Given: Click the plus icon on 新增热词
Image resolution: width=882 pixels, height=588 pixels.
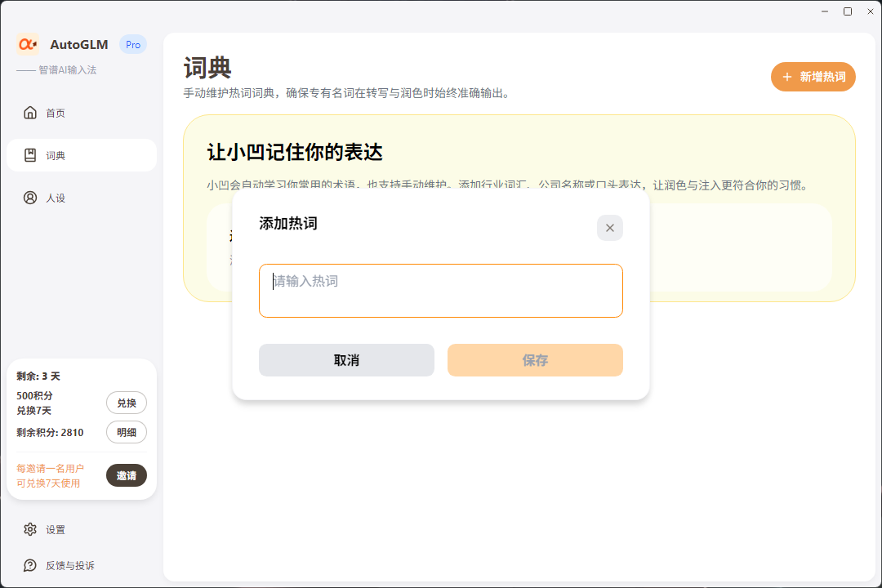Looking at the screenshot, I should point(787,77).
